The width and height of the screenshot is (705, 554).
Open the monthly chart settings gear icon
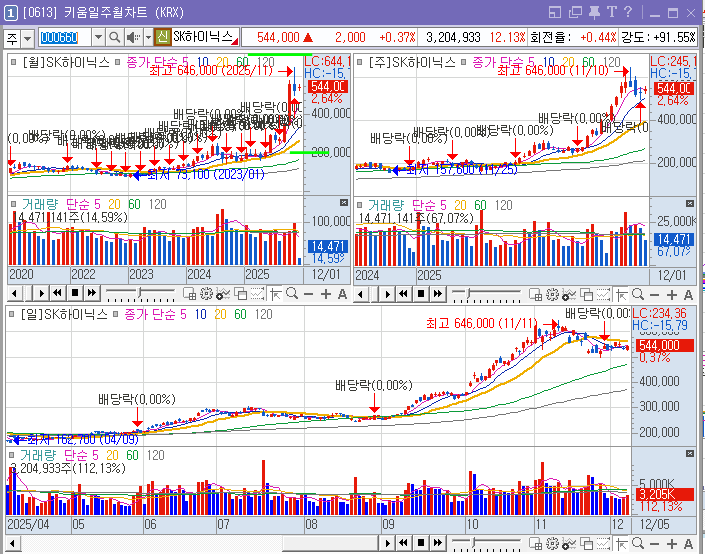[206, 294]
